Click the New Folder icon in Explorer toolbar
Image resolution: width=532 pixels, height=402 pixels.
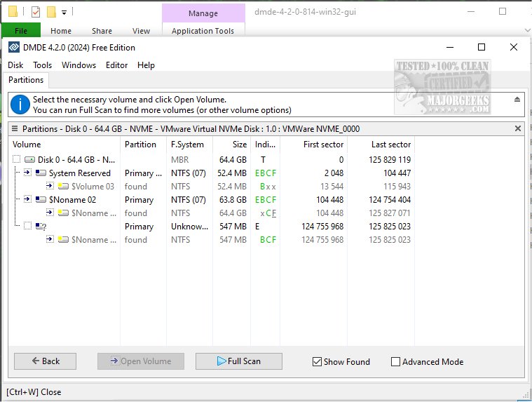(52, 12)
